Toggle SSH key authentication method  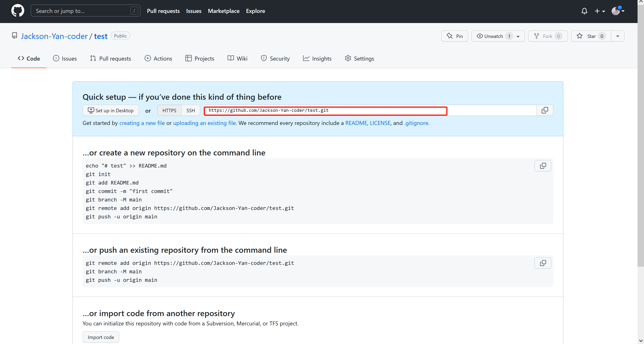190,110
